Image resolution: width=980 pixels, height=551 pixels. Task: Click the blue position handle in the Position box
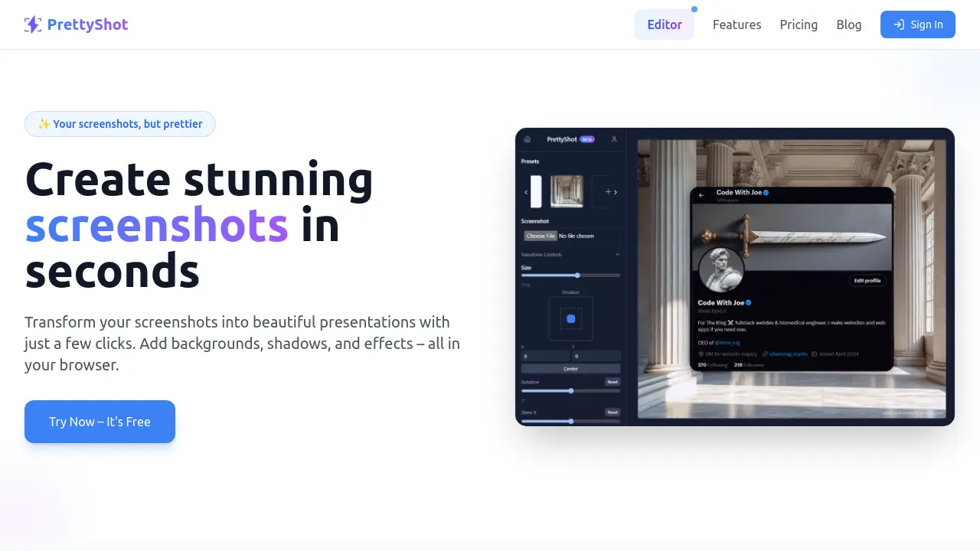tap(570, 318)
